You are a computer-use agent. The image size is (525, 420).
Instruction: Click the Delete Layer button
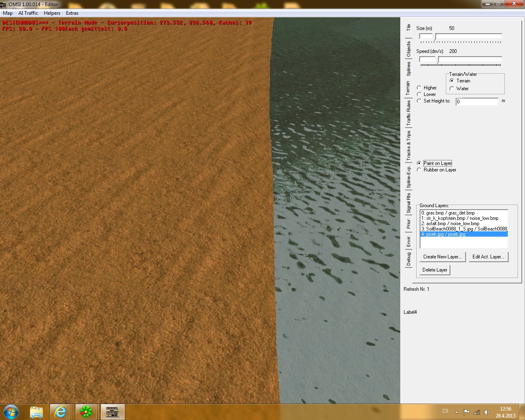[x=435, y=270]
